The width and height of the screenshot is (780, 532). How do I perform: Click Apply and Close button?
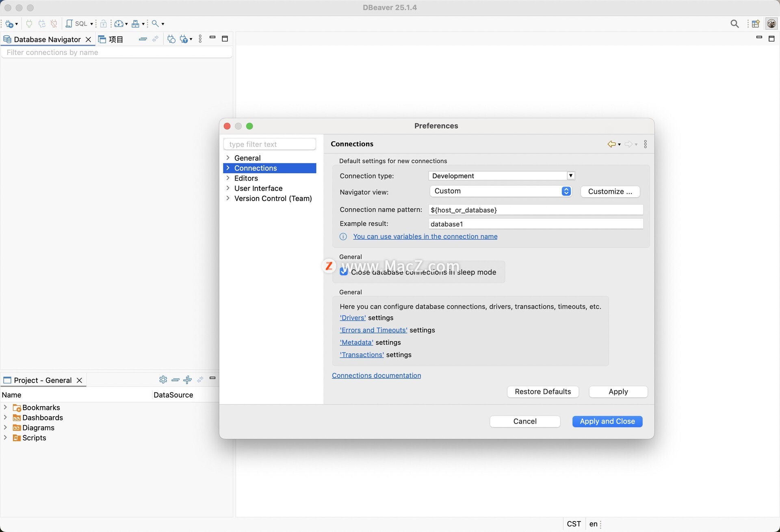pos(607,422)
